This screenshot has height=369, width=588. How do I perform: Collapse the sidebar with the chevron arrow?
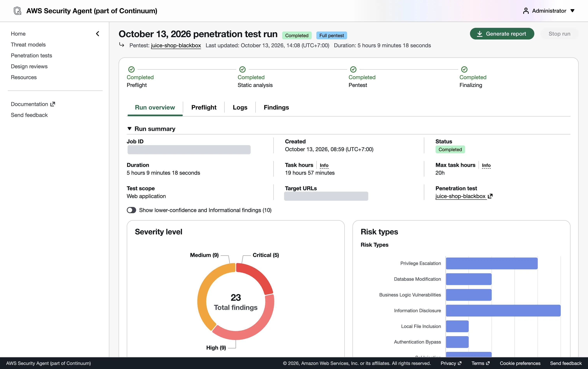click(x=98, y=34)
